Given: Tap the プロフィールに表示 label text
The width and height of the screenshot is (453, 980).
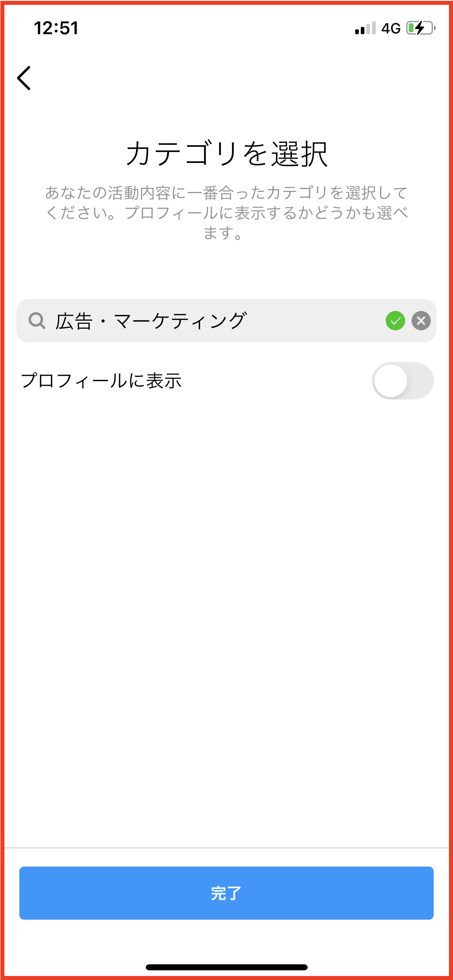Looking at the screenshot, I should (x=101, y=381).
